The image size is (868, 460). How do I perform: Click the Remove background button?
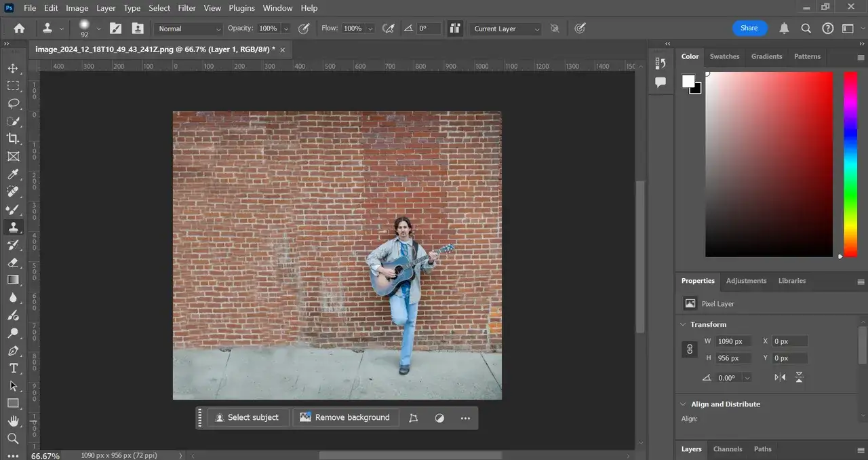tap(345, 417)
